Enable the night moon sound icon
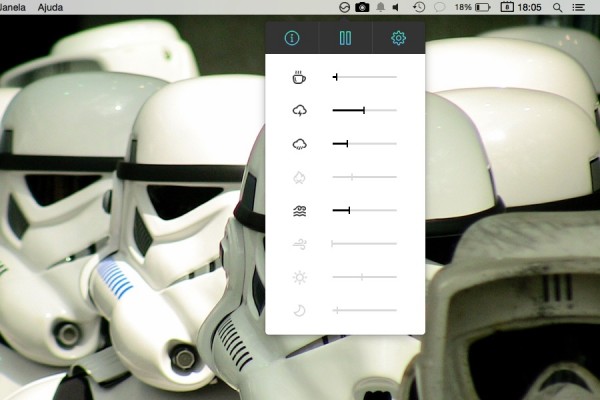 [299, 310]
